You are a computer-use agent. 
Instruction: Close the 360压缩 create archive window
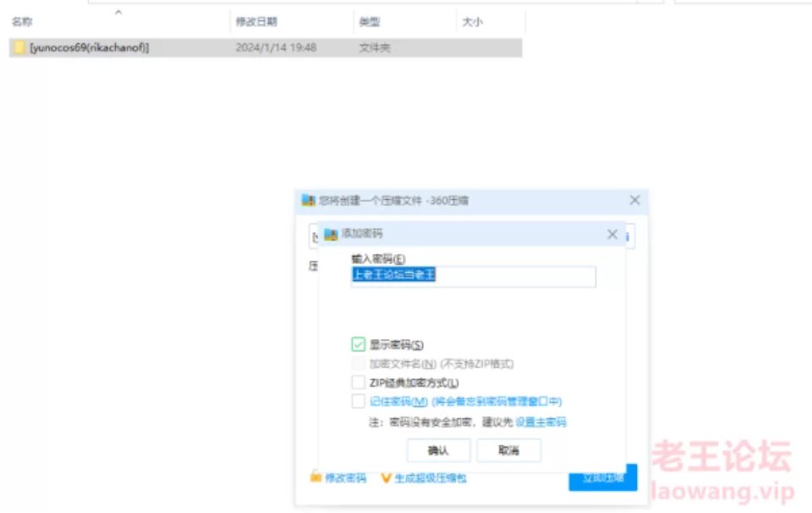[635, 201]
